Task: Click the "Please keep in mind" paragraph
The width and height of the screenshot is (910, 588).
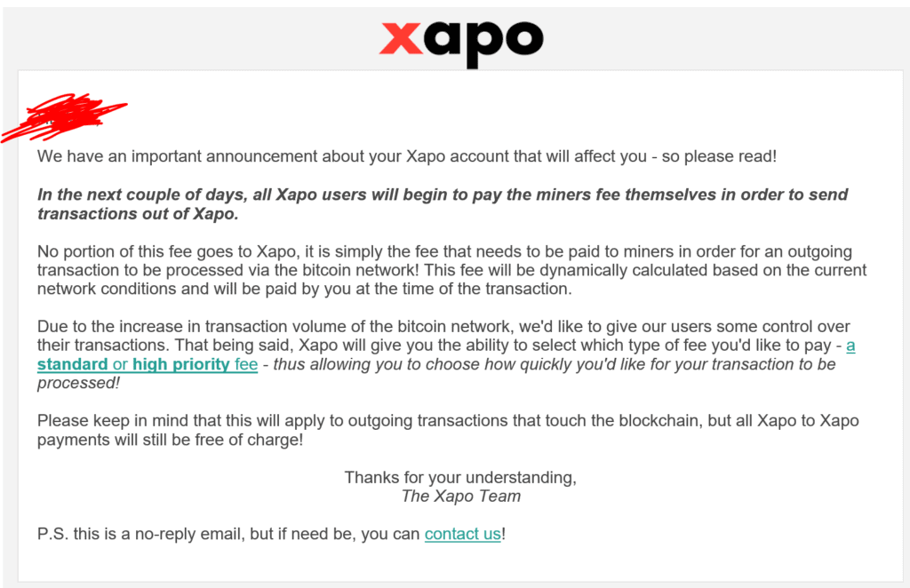Action: tap(448, 430)
